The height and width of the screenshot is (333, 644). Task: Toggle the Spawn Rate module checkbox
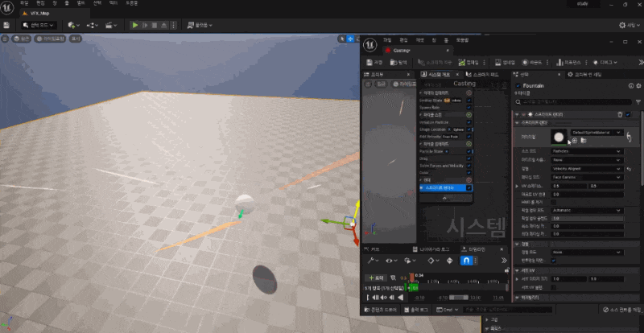tap(469, 107)
